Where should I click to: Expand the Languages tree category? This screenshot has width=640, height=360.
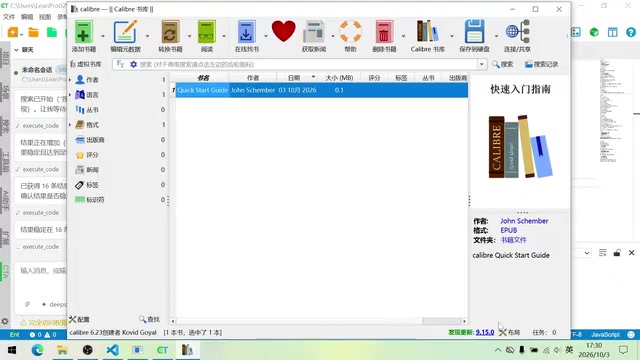click(70, 95)
